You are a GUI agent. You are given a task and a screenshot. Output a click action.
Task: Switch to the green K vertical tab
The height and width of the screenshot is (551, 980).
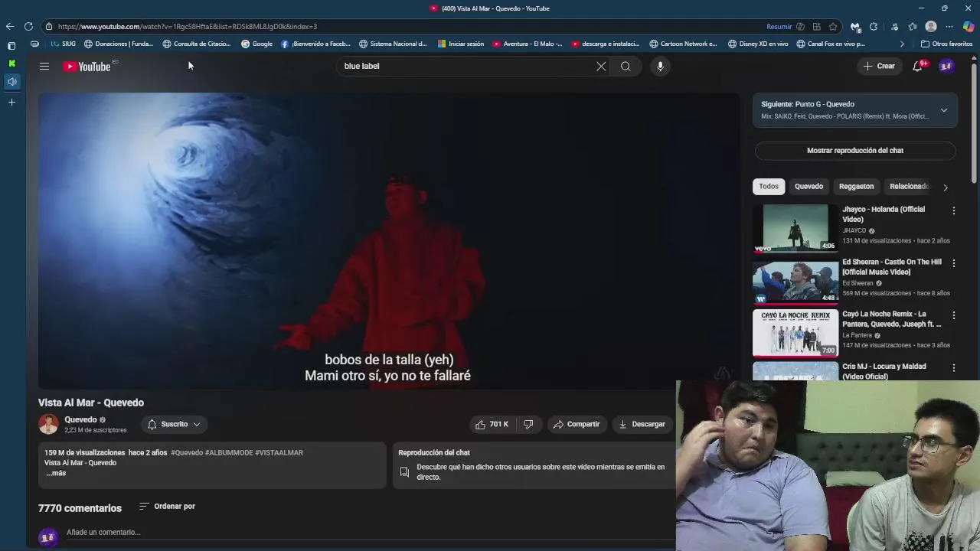tap(11, 64)
